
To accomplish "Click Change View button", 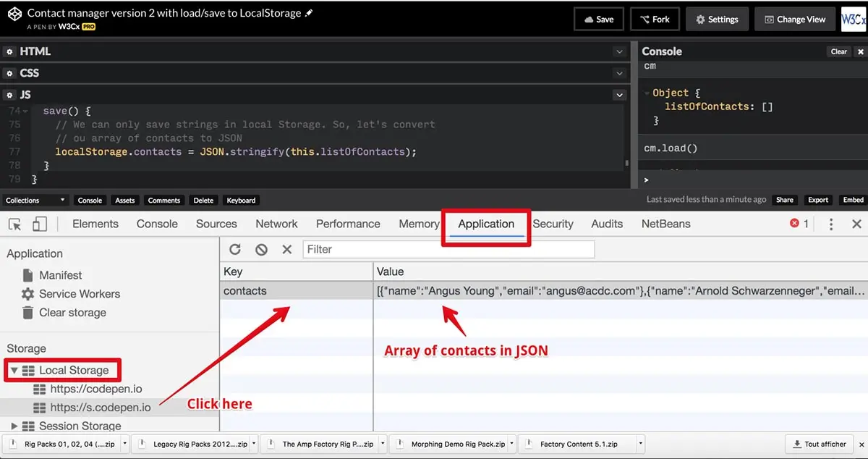I will pyautogui.click(x=795, y=20).
